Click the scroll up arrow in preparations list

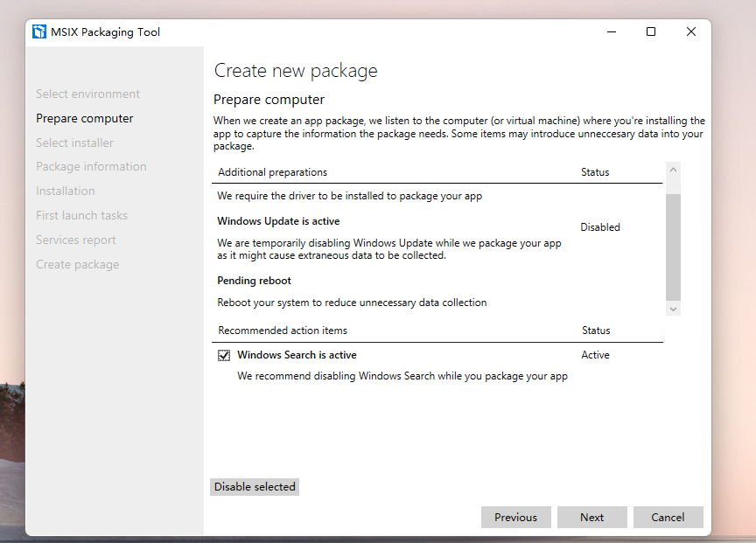coord(673,170)
